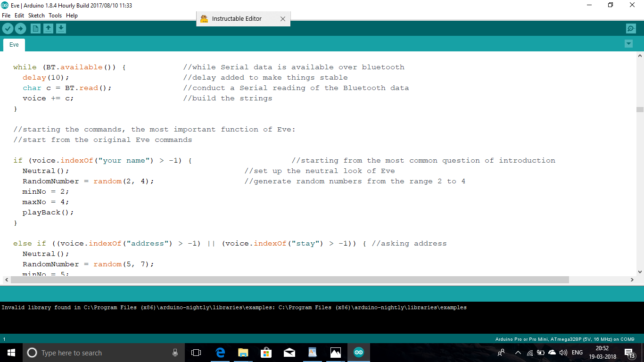Click the microphone icon in the search bar
Image resolution: width=644 pixels, height=362 pixels.
pyautogui.click(x=175, y=352)
